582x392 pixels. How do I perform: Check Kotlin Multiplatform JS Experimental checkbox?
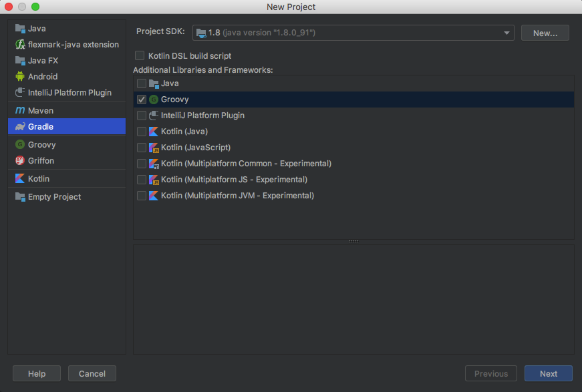(142, 180)
